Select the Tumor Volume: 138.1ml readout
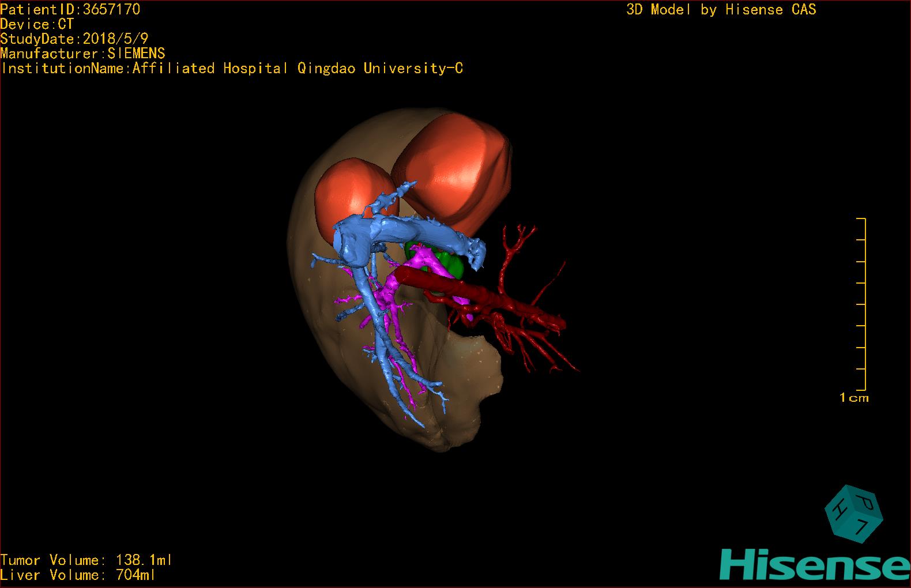 point(86,560)
